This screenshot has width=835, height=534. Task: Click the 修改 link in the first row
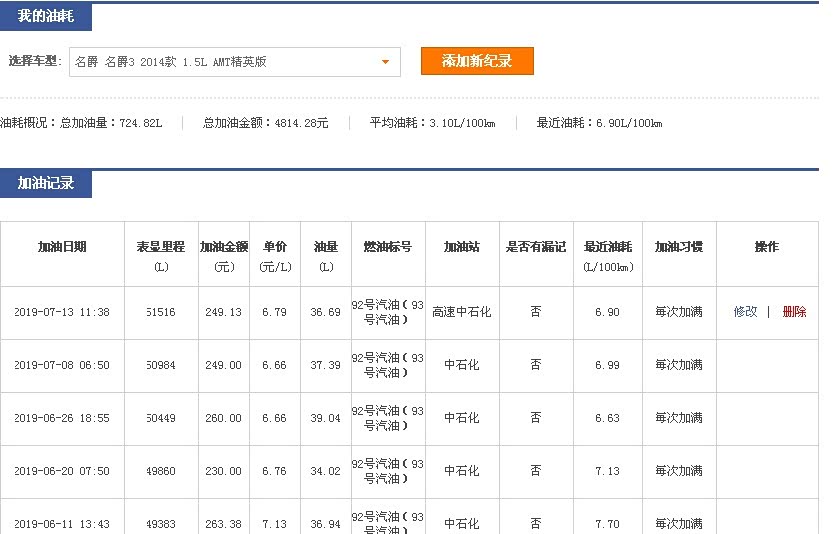coord(745,312)
